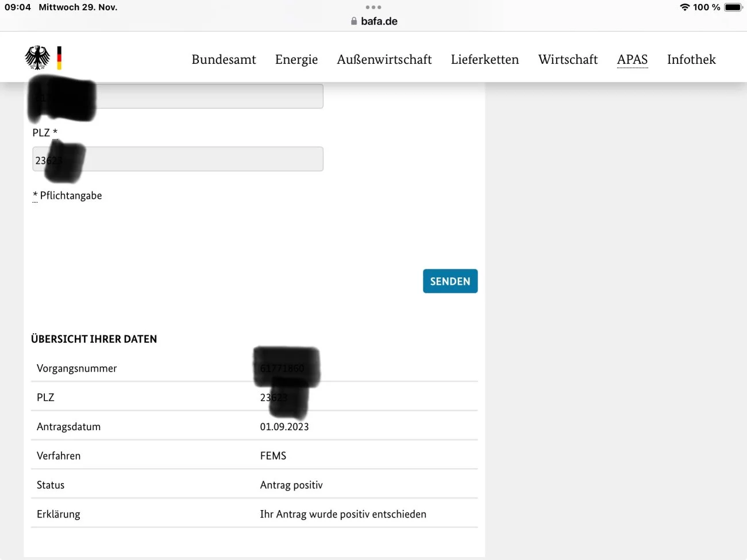Focus the PLZ input field
This screenshot has height=560, width=747.
201,159
